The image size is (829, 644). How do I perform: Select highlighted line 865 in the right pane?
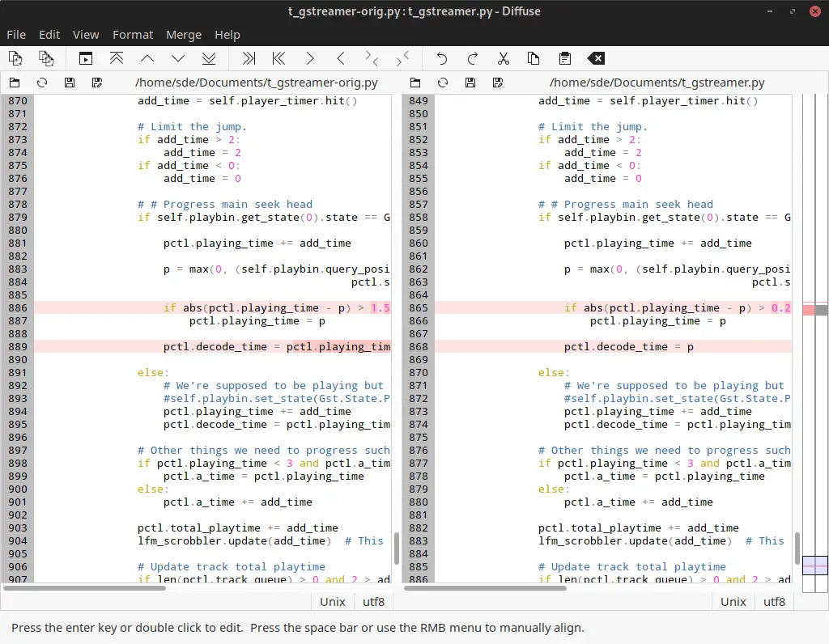(x=614, y=308)
